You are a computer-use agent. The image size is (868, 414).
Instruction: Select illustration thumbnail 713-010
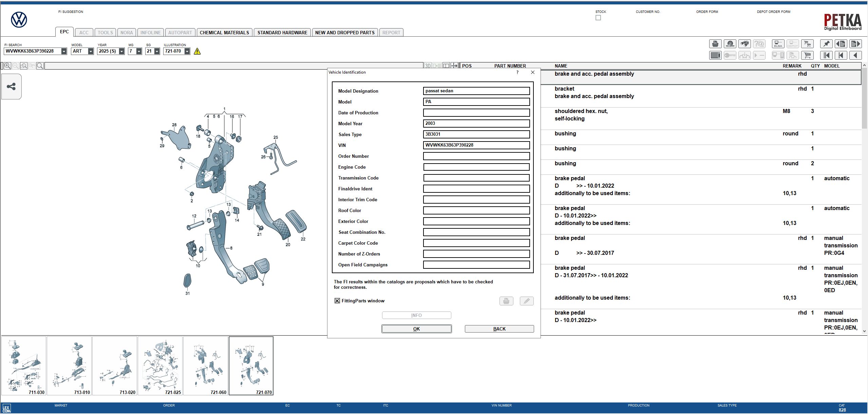pos(69,366)
